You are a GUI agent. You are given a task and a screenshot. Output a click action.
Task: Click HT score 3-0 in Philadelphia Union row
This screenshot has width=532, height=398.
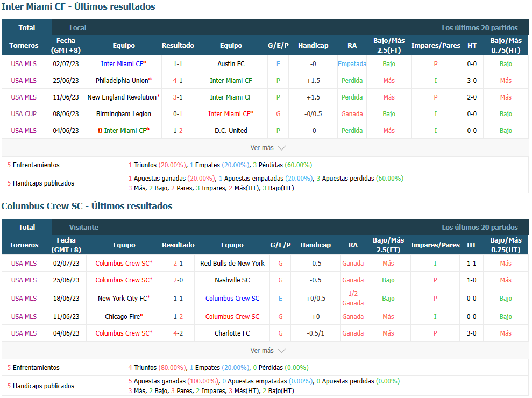pyautogui.click(x=472, y=81)
